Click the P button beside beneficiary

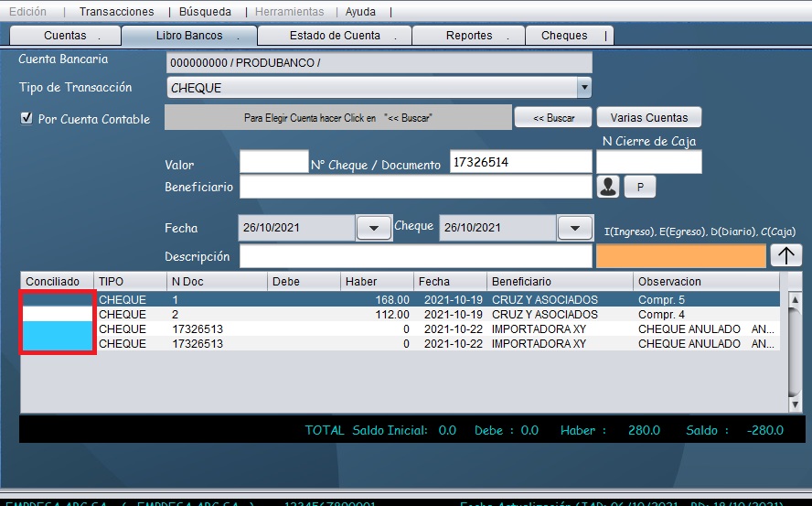640,187
